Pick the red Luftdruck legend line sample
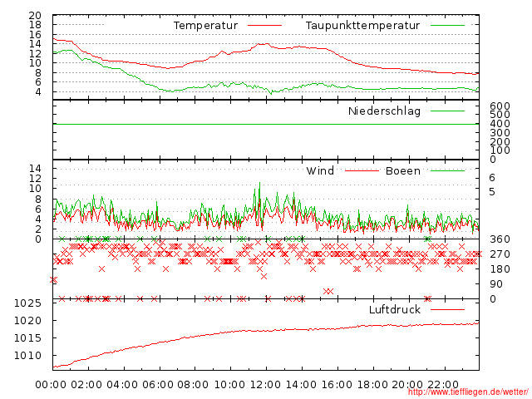The width and height of the screenshot is (532, 399). [x=447, y=309]
